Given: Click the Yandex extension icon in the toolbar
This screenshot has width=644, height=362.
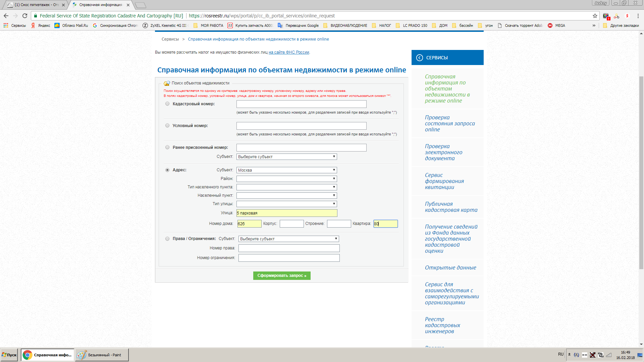Looking at the screenshot, I should click(627, 16).
